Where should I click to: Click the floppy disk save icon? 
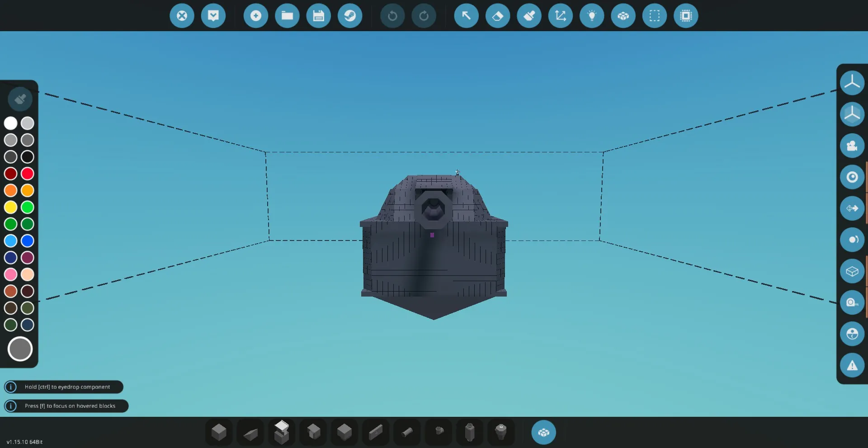click(x=319, y=16)
